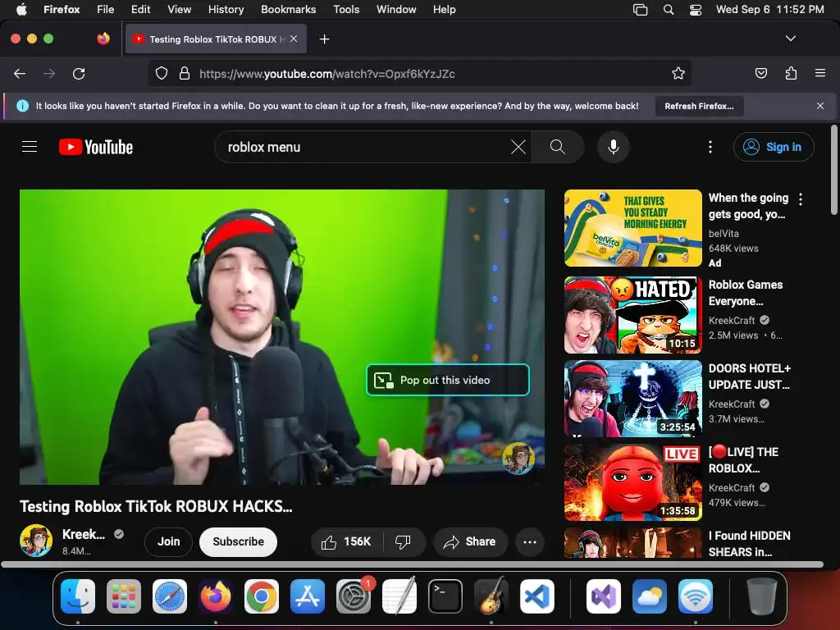Image resolution: width=840 pixels, height=630 pixels.
Task: Click the vertical page scrollbar
Action: (x=833, y=169)
